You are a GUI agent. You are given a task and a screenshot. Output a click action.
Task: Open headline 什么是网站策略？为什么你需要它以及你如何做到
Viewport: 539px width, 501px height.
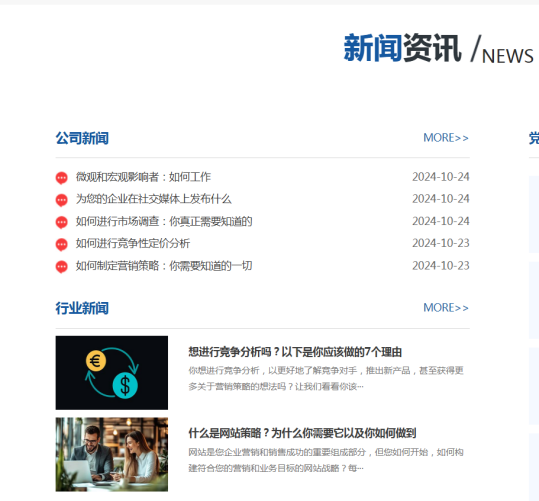pyautogui.click(x=302, y=433)
